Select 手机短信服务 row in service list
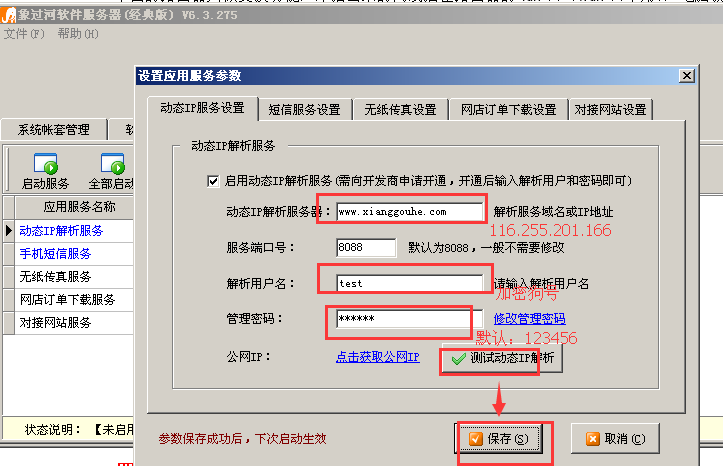The height and width of the screenshot is (466, 723). click(x=74, y=254)
